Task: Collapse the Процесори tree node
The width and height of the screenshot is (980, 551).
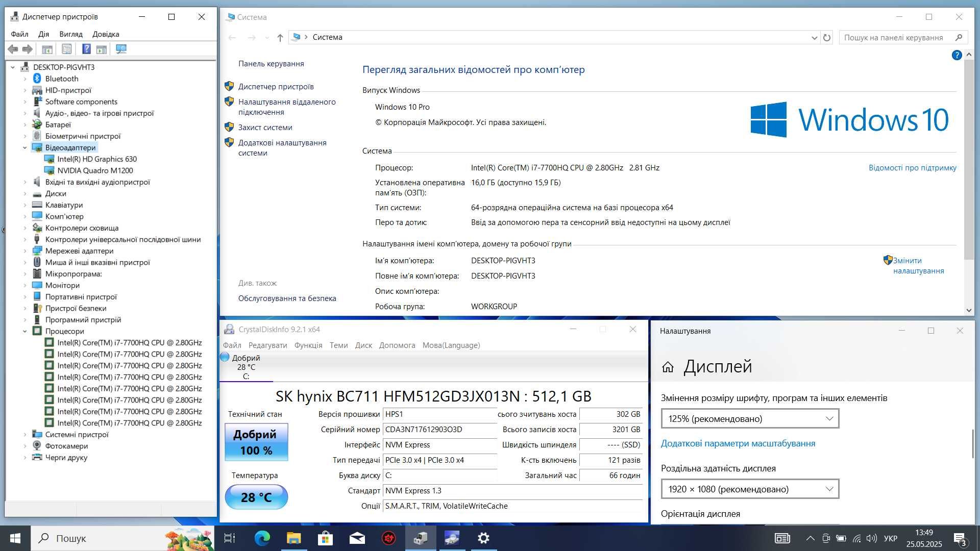Action: click(24, 331)
